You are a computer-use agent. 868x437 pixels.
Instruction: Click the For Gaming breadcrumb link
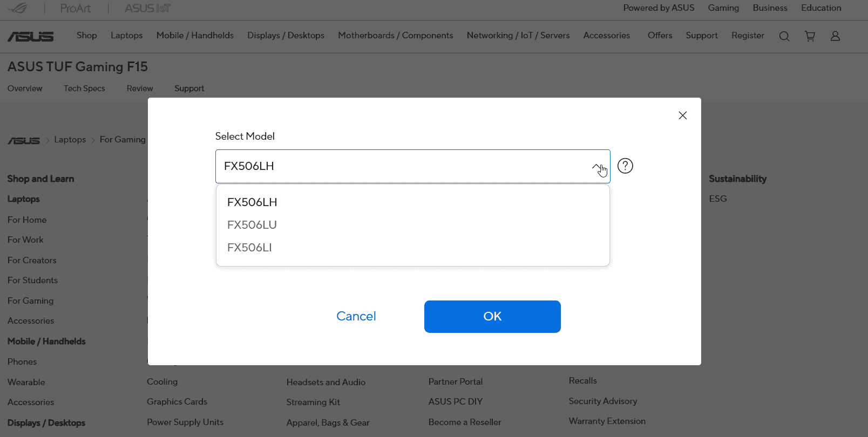click(123, 140)
